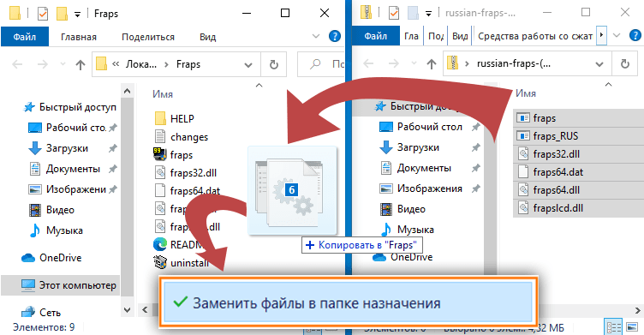Select frapslcd.dll in russian-fraps archive
The image size is (644, 335).
click(579, 208)
